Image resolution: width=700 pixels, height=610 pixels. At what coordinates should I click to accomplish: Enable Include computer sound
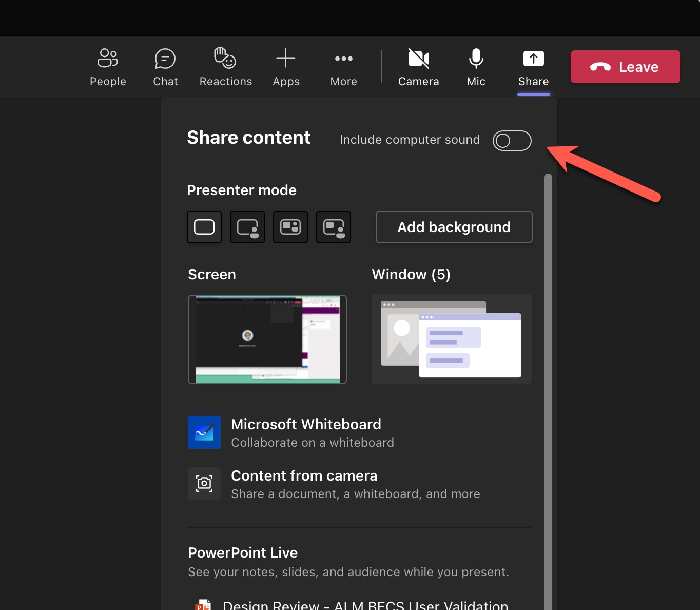[512, 140]
